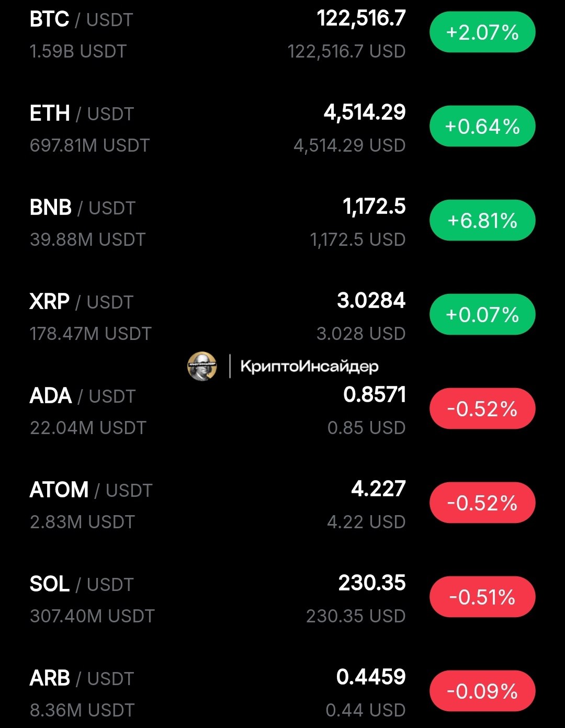The height and width of the screenshot is (728, 565).
Task: Tap the SOL / USDT pair
Action: (x=82, y=585)
